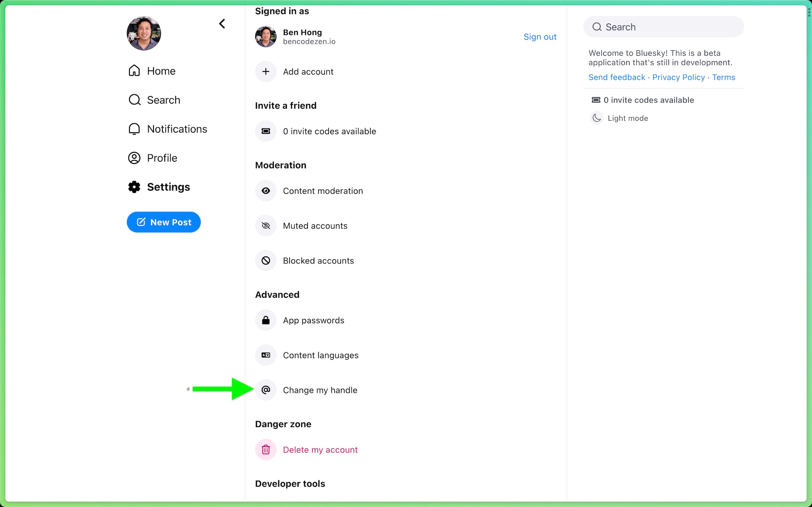Click the Content moderation eye icon
The image size is (812, 507).
click(266, 191)
